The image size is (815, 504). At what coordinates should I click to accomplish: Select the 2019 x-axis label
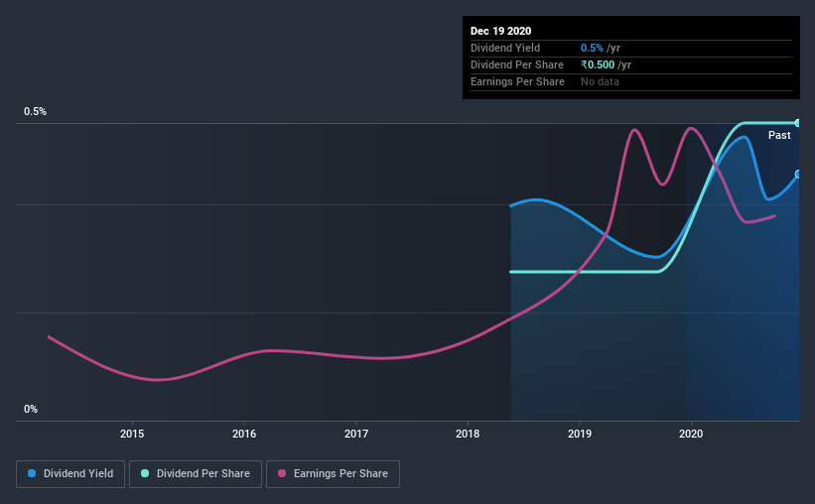click(580, 434)
